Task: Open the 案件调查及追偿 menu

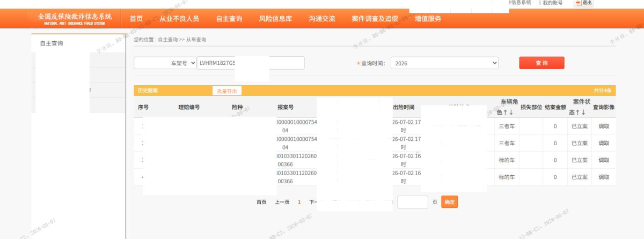Action: pos(375,19)
